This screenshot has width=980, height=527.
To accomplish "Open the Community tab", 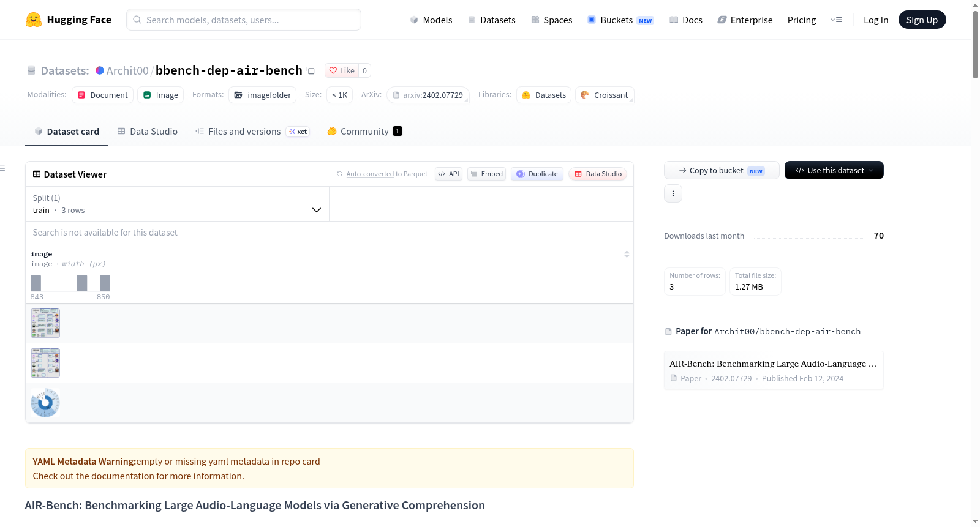I will 364,132.
